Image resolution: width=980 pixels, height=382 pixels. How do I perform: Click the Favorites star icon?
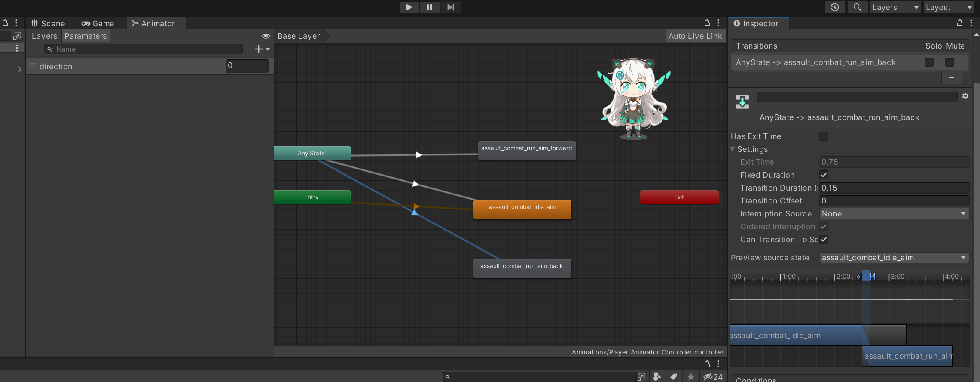point(690,377)
